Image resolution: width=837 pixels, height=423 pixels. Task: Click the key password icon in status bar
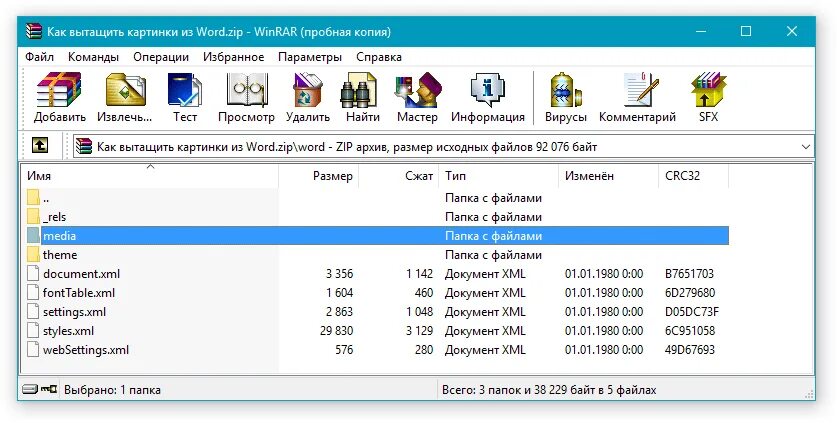coord(49,389)
